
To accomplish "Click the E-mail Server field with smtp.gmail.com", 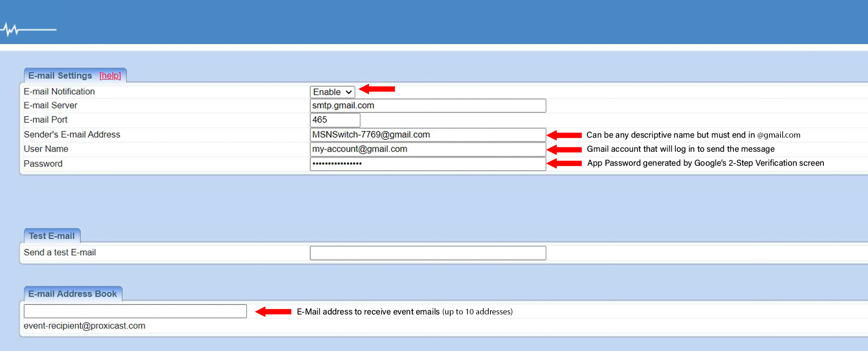I will coord(428,106).
